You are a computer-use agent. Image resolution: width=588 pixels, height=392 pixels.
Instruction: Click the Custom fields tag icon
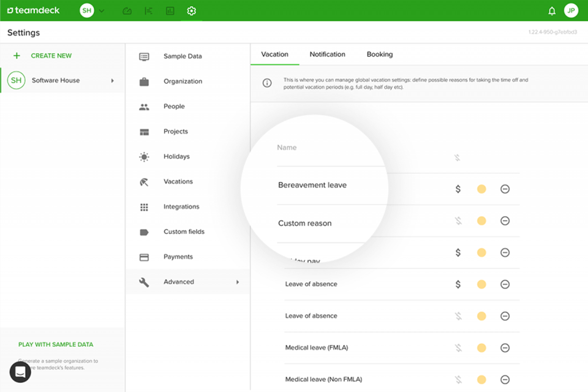[144, 232]
